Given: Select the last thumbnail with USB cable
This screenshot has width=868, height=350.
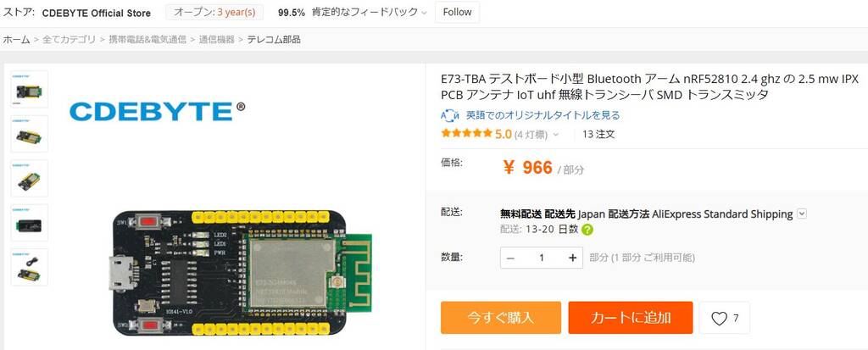Looking at the screenshot, I should point(30,267).
